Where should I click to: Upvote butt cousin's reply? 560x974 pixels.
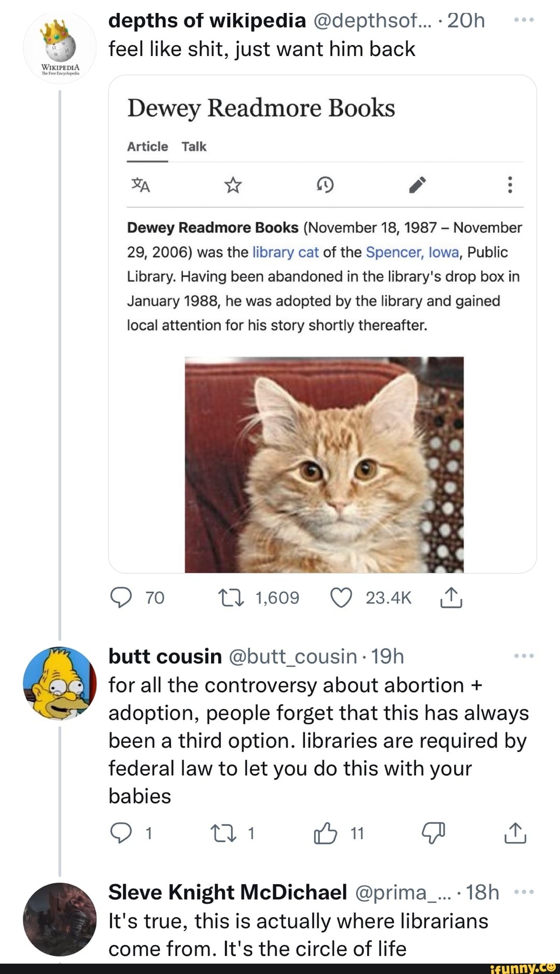pyautogui.click(x=326, y=833)
